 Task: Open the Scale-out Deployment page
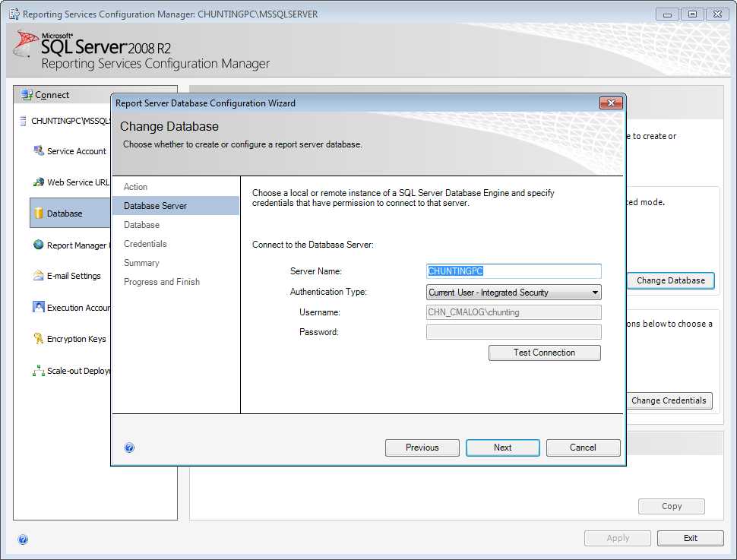tap(78, 371)
